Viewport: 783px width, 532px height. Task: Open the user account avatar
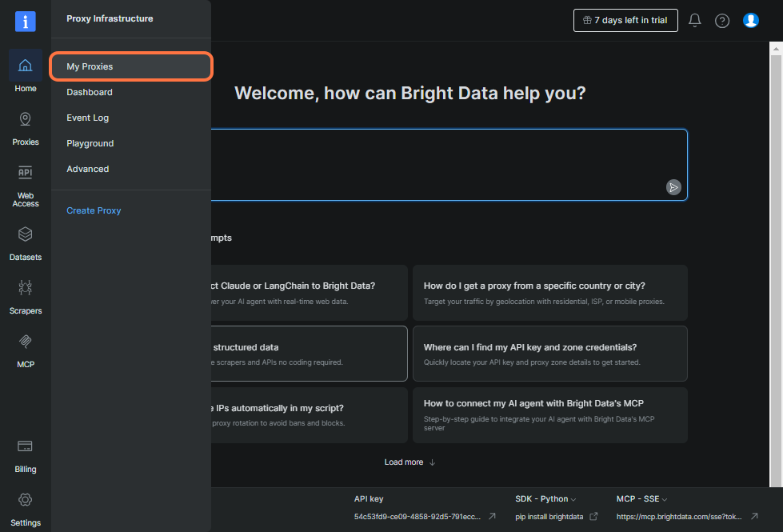pos(750,21)
